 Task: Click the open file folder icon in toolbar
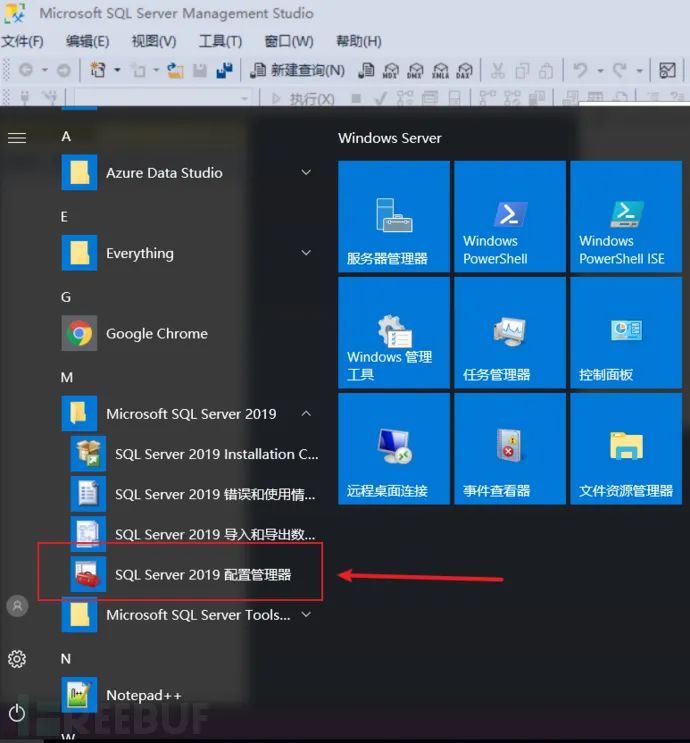pyautogui.click(x=175, y=70)
